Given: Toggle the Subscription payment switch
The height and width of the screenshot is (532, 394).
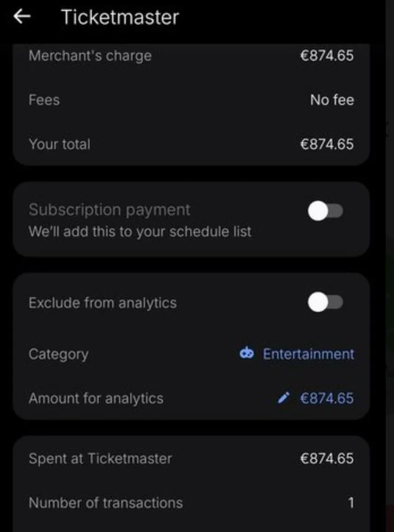Looking at the screenshot, I should point(325,212).
